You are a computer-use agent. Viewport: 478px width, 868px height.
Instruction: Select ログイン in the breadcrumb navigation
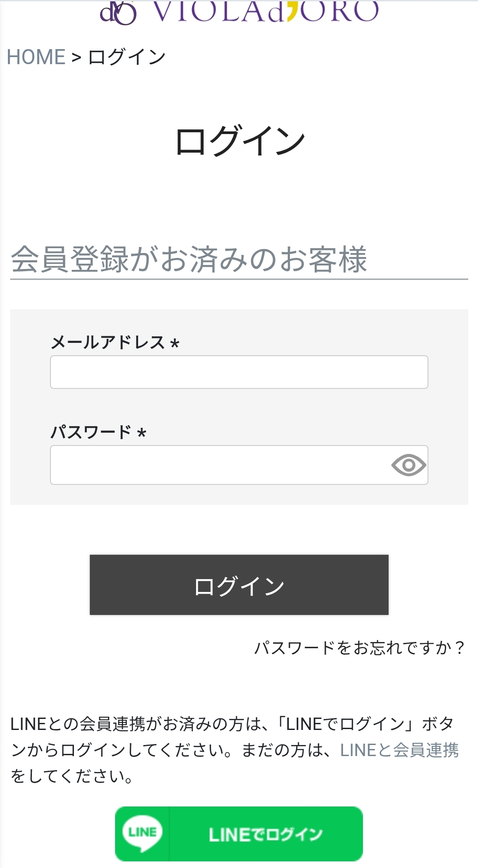pos(126,56)
